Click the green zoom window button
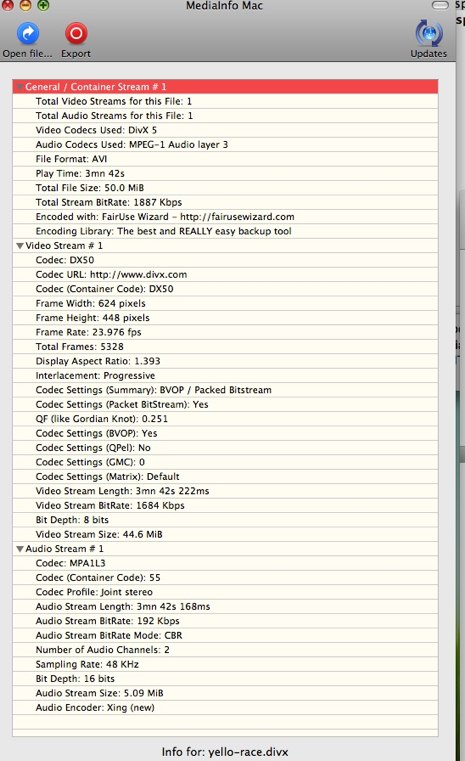Image resolution: width=465 pixels, height=761 pixels. coord(43,5)
